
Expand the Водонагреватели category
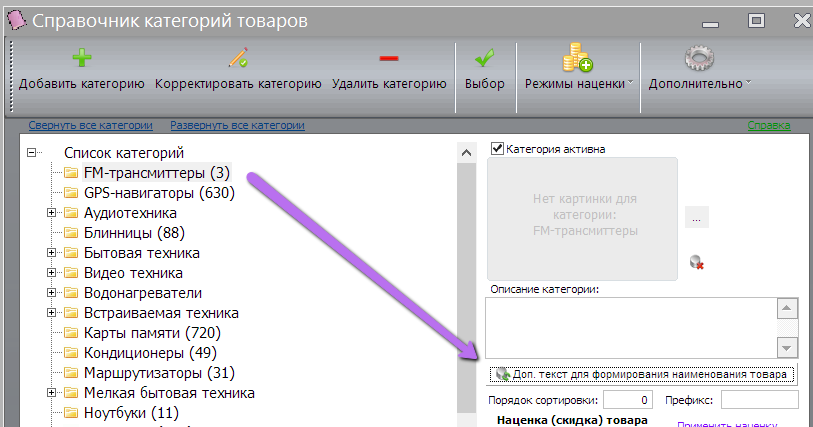pyautogui.click(x=51, y=293)
